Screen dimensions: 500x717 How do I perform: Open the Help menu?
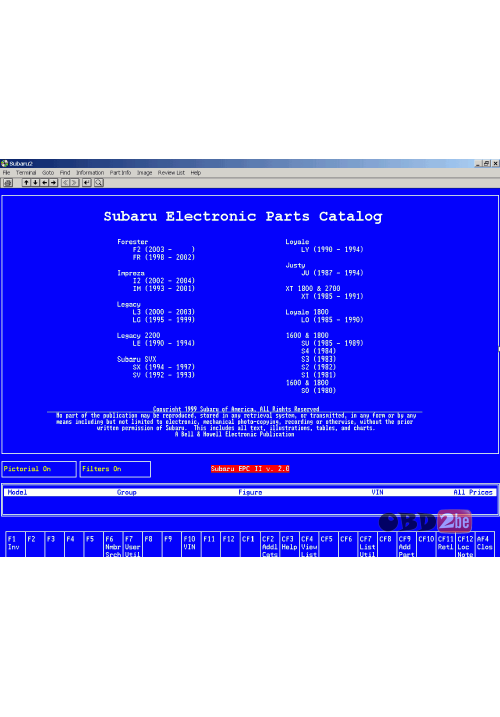coord(196,173)
